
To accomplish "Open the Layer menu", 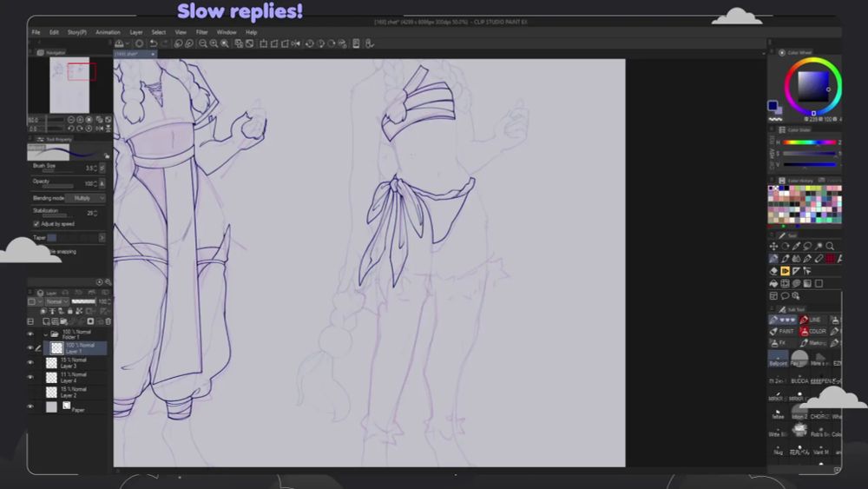I will click(x=136, y=32).
